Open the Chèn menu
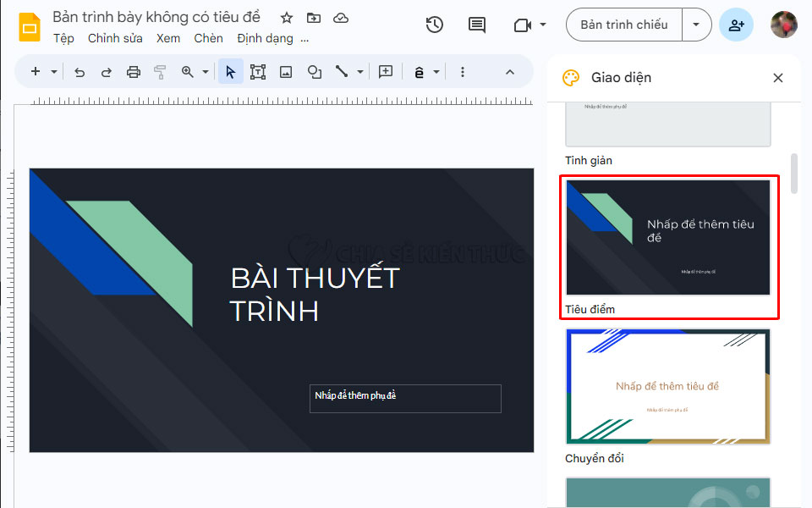The image size is (812, 508). point(208,38)
